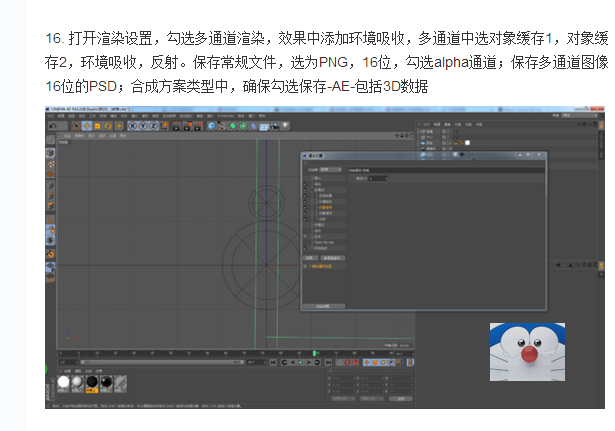
Task: Click the Doraemon picture thumbnail
Action: pos(528,352)
